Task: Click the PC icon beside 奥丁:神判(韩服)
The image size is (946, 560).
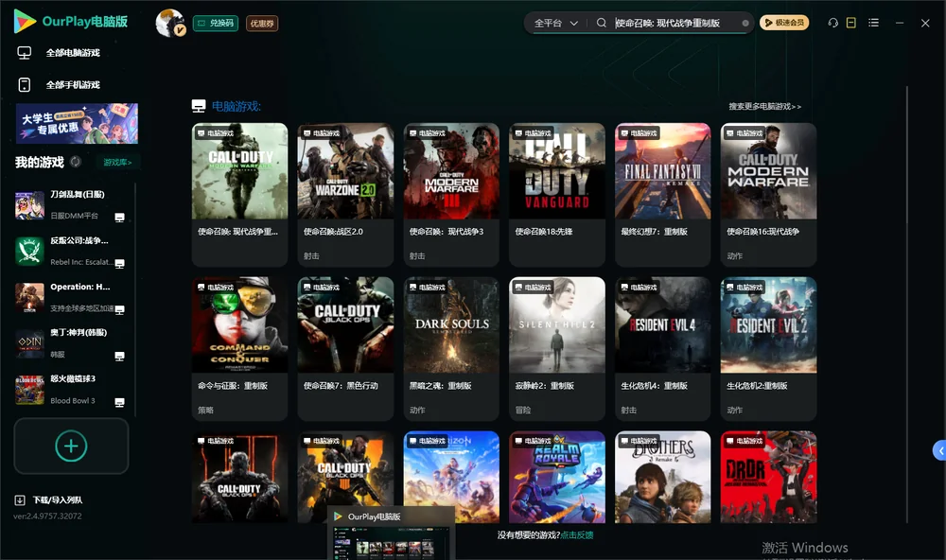Action: [x=119, y=356]
